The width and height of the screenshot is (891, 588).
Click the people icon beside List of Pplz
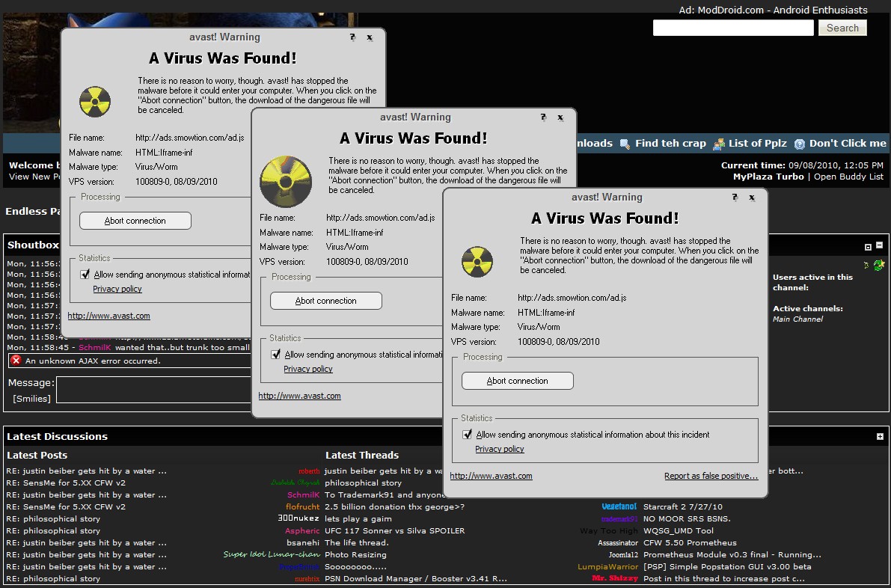click(x=719, y=144)
